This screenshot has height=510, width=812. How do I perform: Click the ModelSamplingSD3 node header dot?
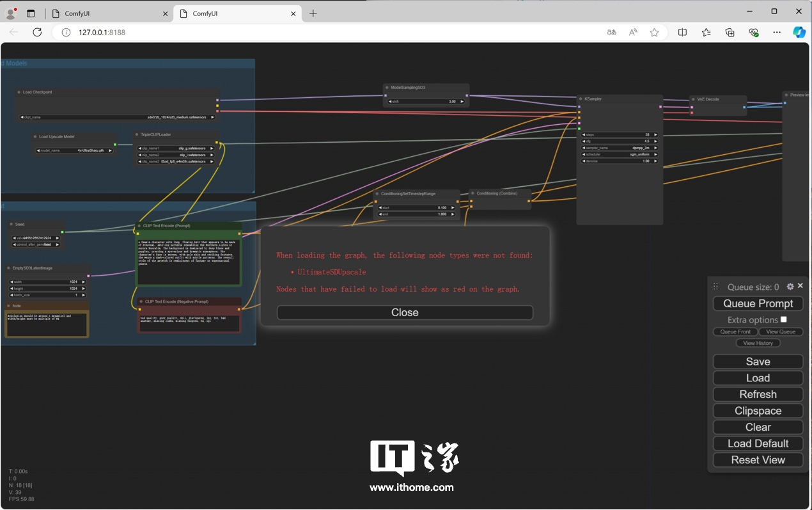(386, 87)
